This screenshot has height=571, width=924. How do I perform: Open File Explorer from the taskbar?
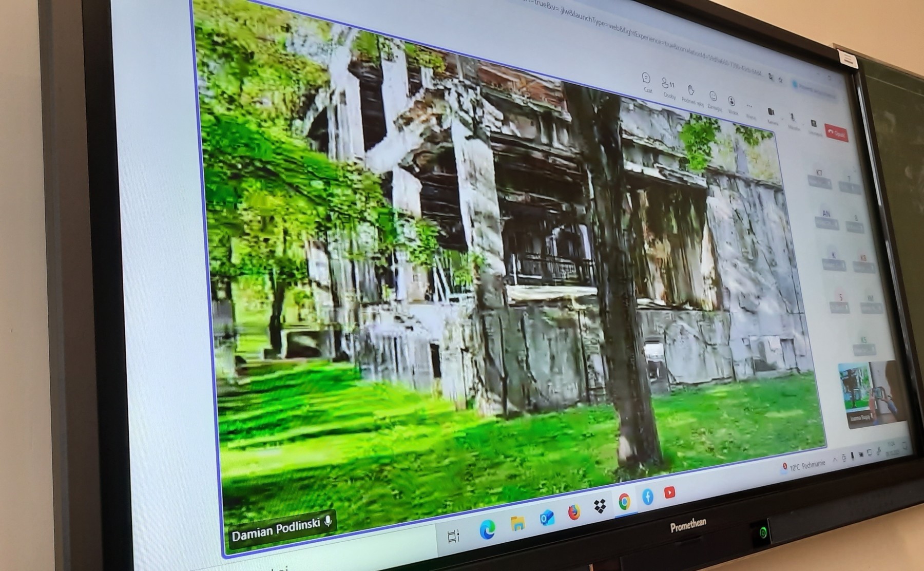click(517, 523)
